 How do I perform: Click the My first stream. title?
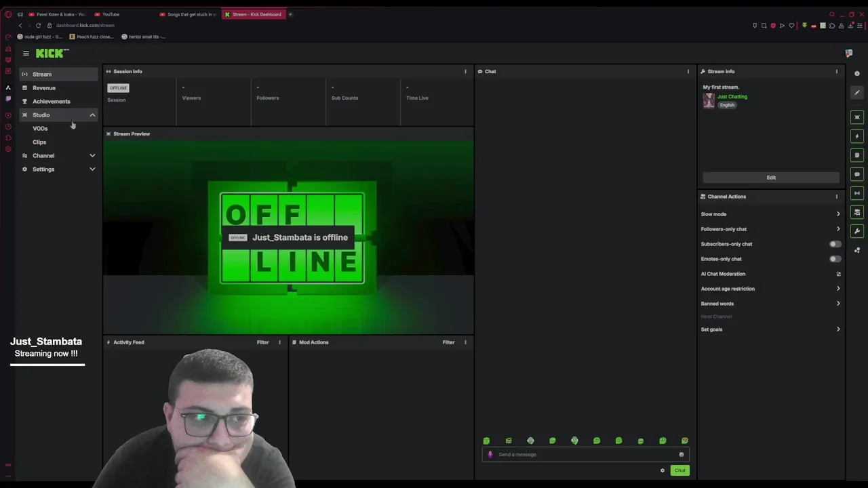click(721, 87)
